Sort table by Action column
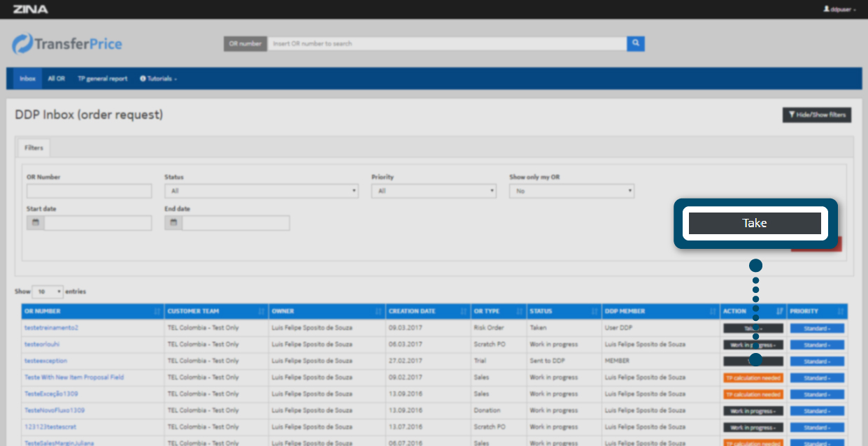The width and height of the screenshot is (868, 446). click(753, 311)
